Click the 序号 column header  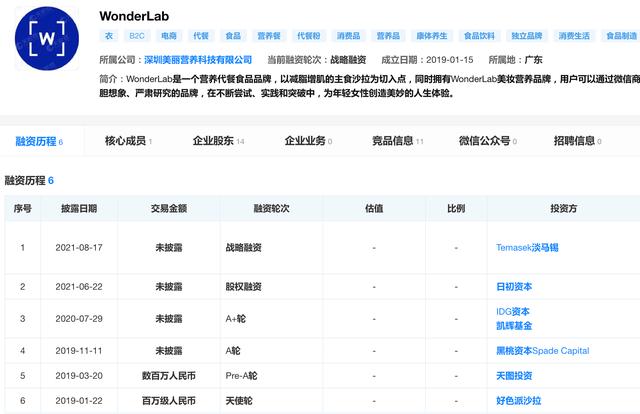22,209
